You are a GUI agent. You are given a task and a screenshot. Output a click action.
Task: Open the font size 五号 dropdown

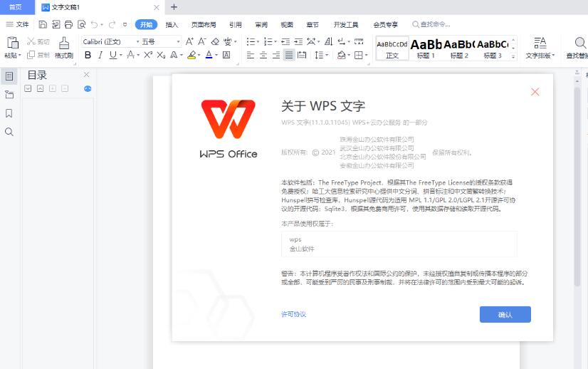click(x=158, y=41)
